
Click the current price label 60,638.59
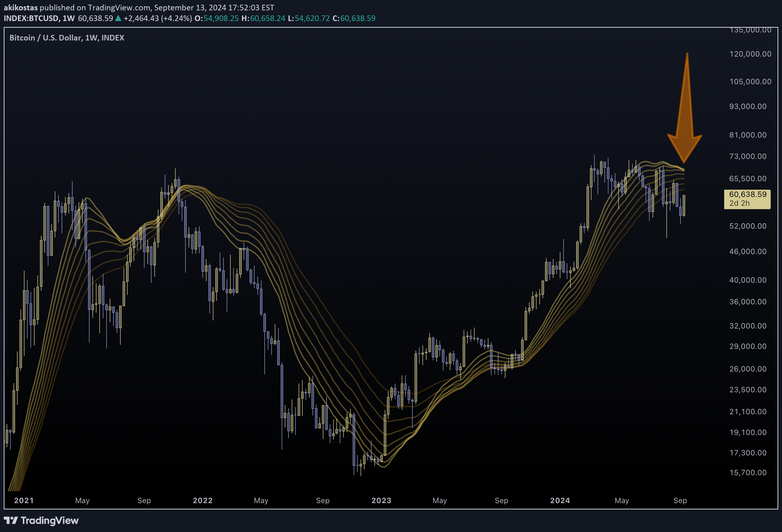point(748,194)
